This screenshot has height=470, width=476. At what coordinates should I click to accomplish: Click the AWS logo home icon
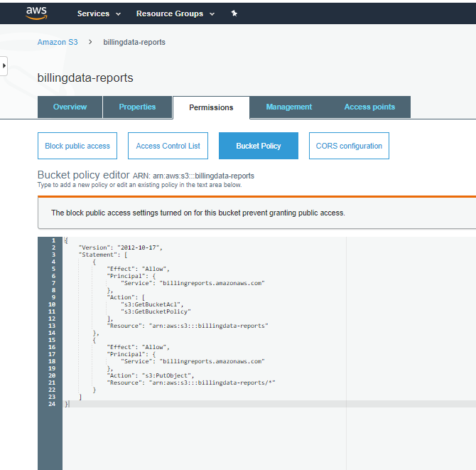click(x=36, y=13)
